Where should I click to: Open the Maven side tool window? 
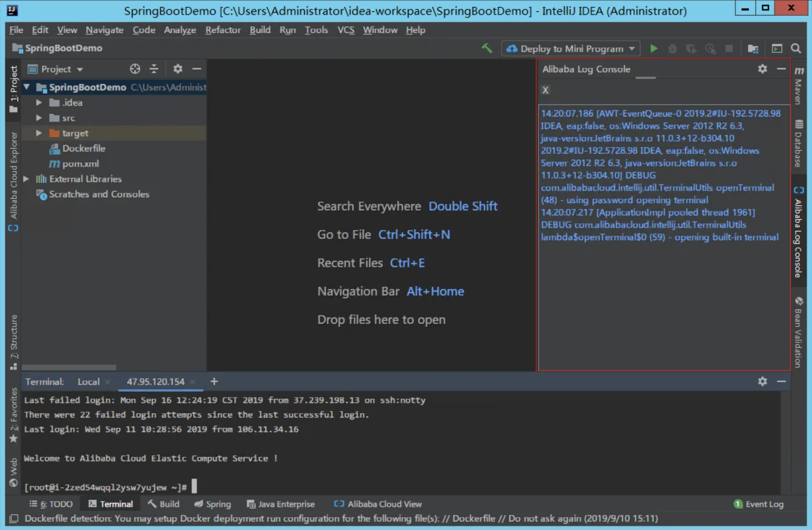coord(799,85)
